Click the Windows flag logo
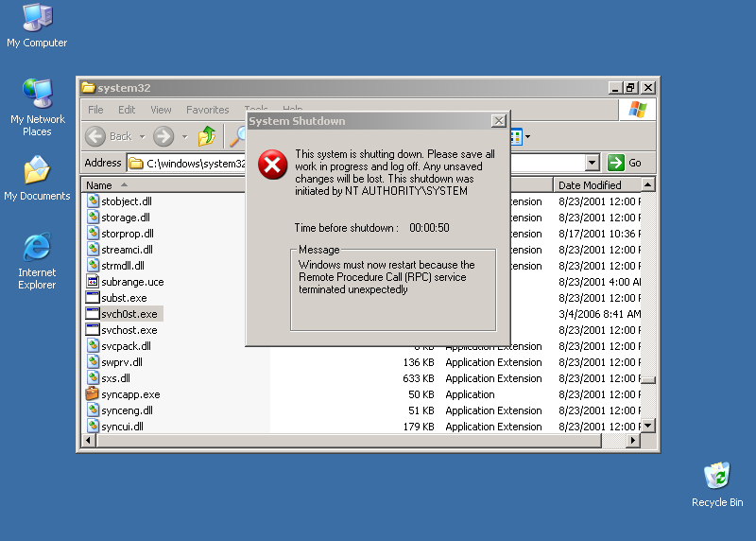Image resolution: width=756 pixels, height=541 pixels. [637, 110]
